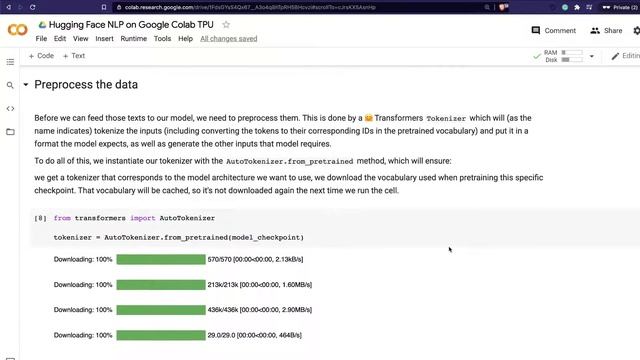The width and height of the screenshot is (640, 360).
Task: Open the Edit menu
Action: pos(60,39)
